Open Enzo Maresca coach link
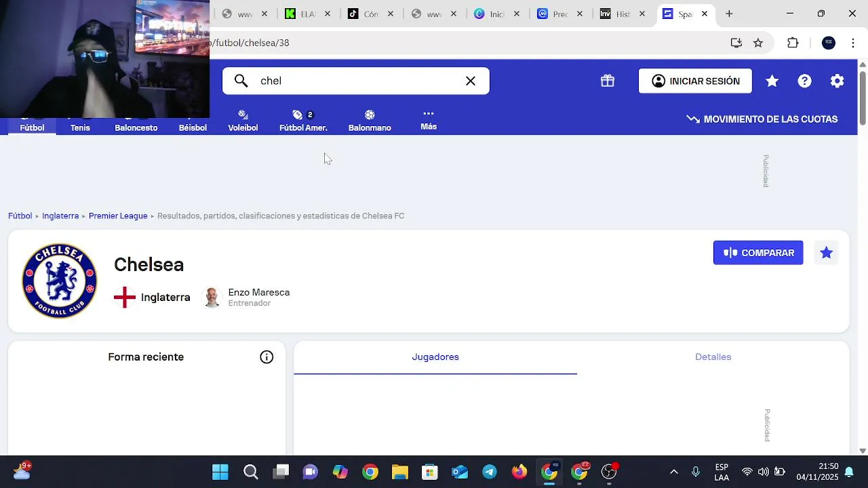The width and height of the screenshot is (868, 488). (x=259, y=292)
